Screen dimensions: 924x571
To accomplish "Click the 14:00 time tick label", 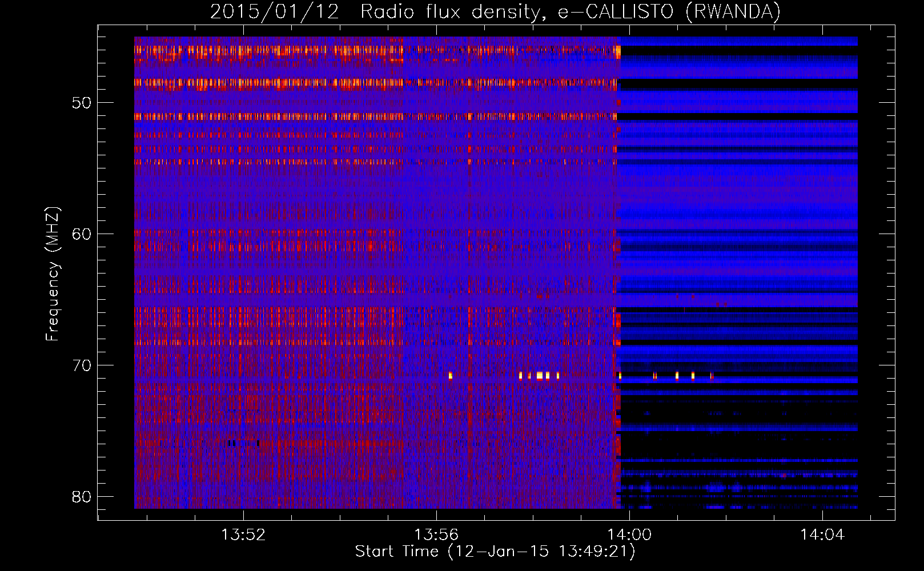I will pos(629,535).
